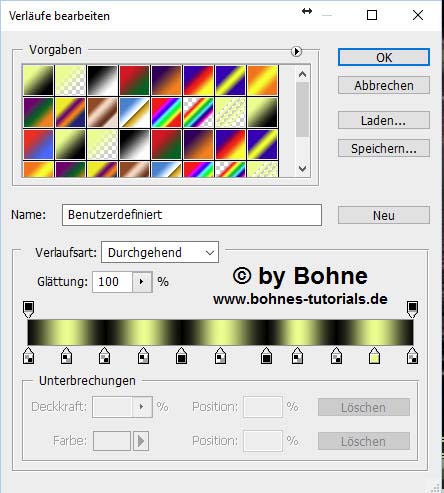This screenshot has width=444, height=493.
Task: Open the Glättung percentage slider arrow
Action: pyautogui.click(x=142, y=282)
